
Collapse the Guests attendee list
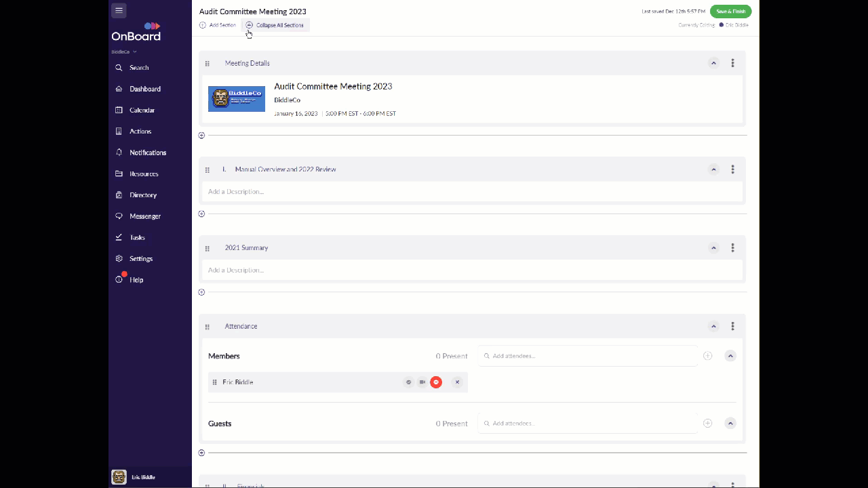click(730, 423)
